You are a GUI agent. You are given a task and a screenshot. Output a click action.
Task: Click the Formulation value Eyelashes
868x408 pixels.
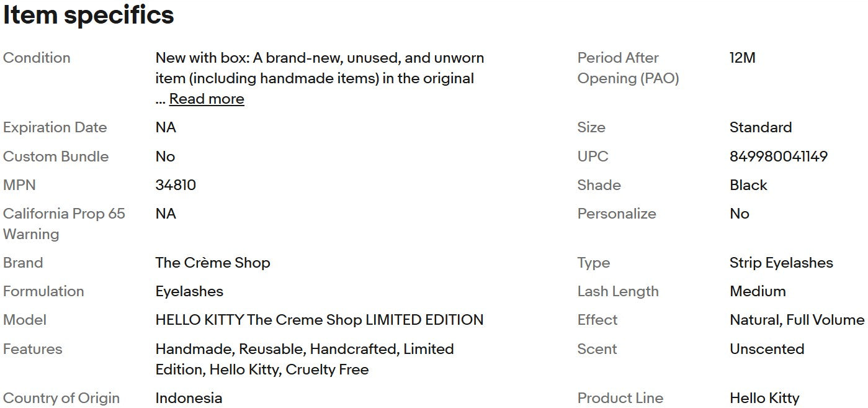coord(189,291)
